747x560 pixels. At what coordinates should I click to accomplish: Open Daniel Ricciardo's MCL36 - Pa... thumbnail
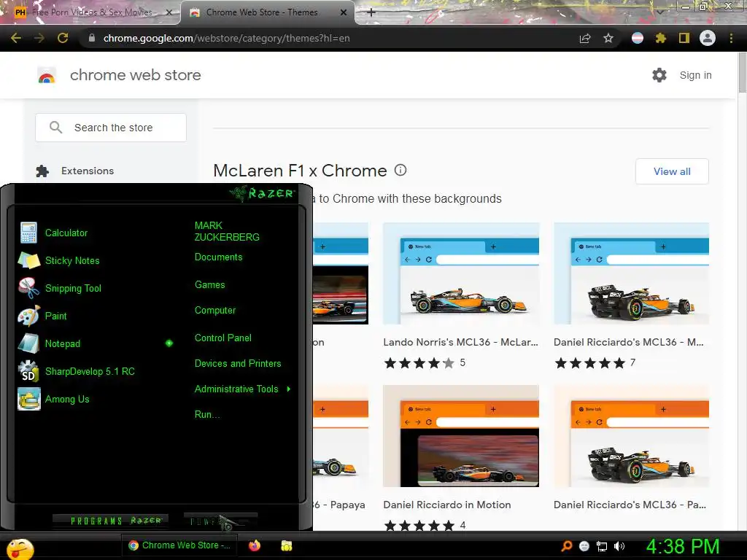pyautogui.click(x=631, y=436)
